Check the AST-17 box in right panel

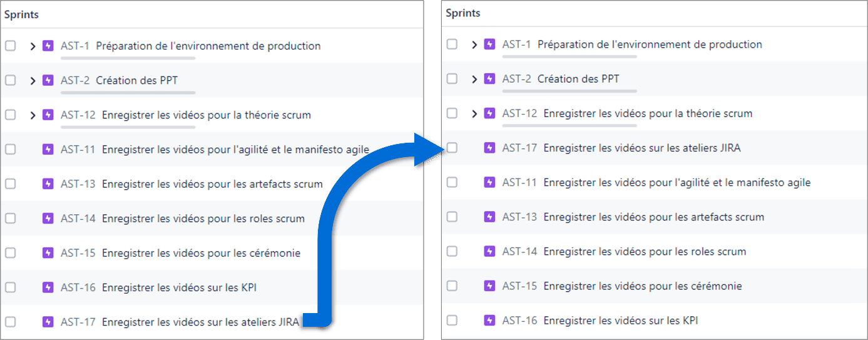tap(452, 148)
